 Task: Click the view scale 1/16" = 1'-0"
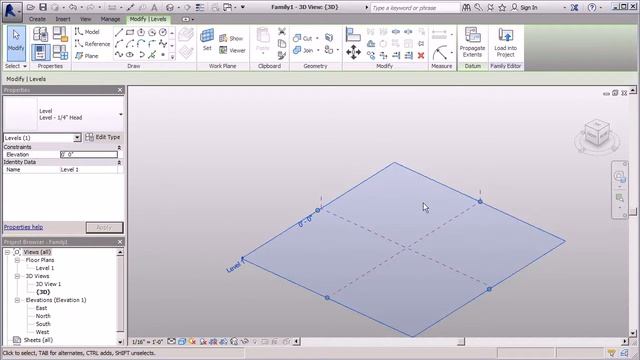tap(147, 342)
